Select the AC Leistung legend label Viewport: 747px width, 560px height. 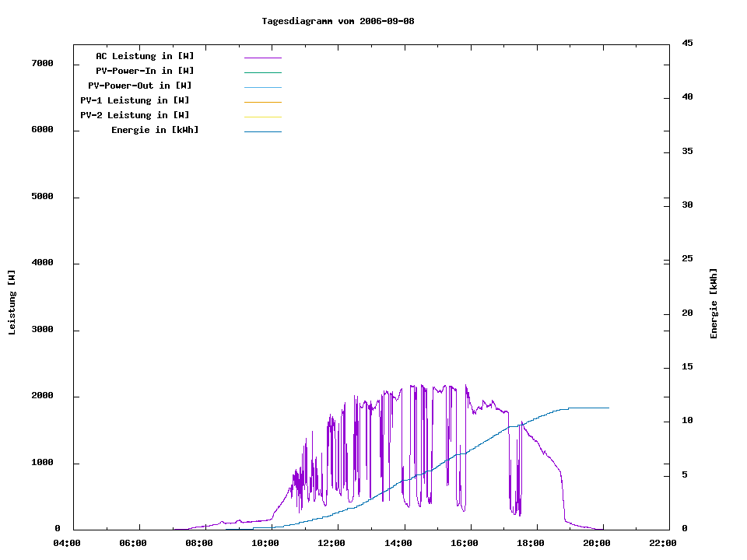click(x=145, y=56)
